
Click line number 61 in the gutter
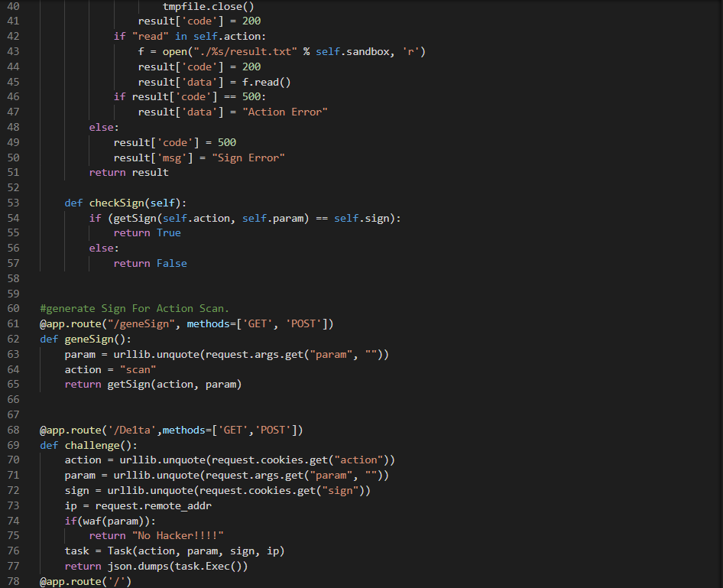[13, 323]
